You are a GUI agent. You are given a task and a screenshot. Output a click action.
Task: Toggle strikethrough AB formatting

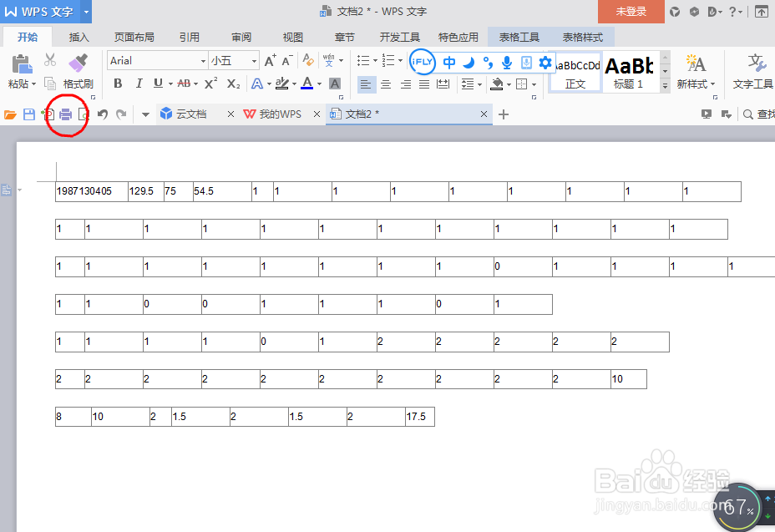click(x=184, y=84)
